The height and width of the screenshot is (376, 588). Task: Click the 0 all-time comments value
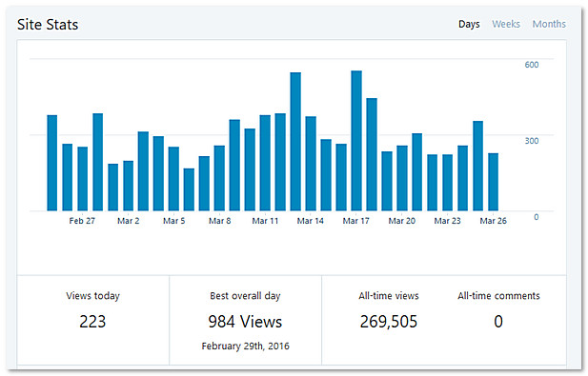tap(498, 322)
